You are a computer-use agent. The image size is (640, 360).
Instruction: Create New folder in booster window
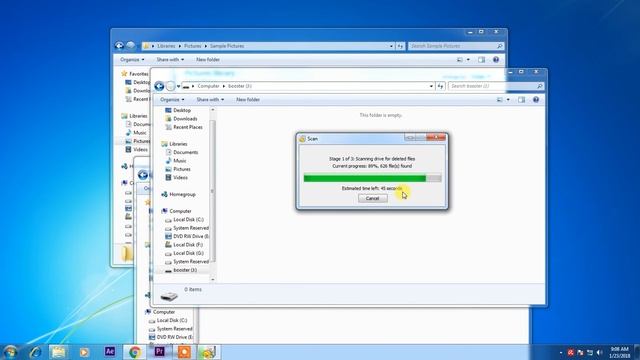(248, 100)
